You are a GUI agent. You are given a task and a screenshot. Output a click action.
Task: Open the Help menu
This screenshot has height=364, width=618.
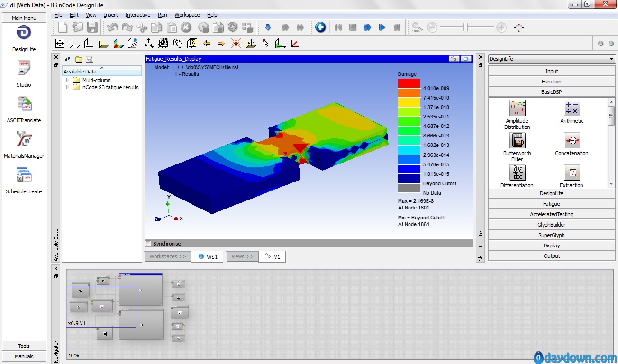(212, 15)
